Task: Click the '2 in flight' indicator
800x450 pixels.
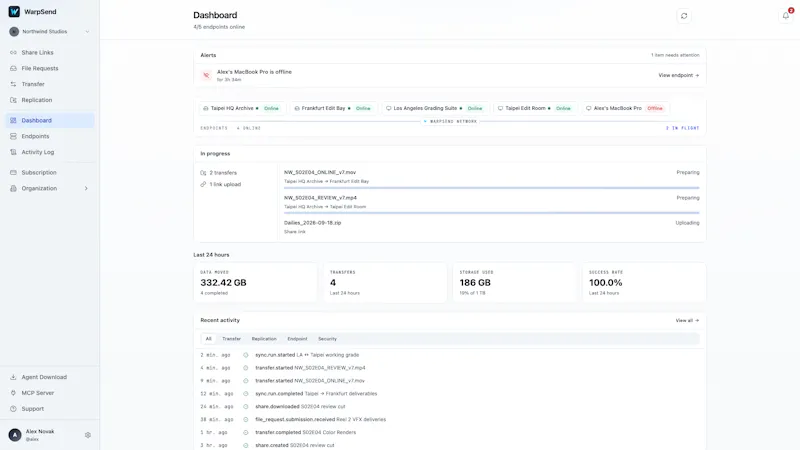Action: (x=682, y=128)
